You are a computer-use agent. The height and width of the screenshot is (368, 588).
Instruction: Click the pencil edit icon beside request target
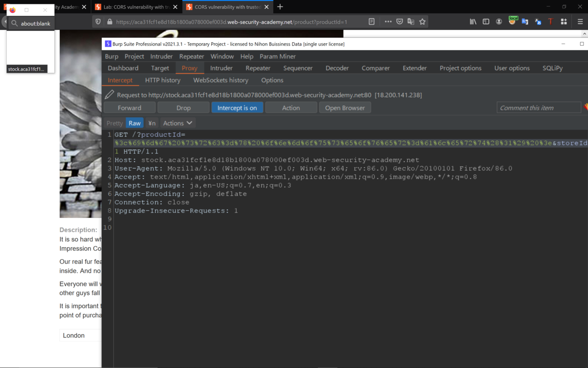[109, 94]
